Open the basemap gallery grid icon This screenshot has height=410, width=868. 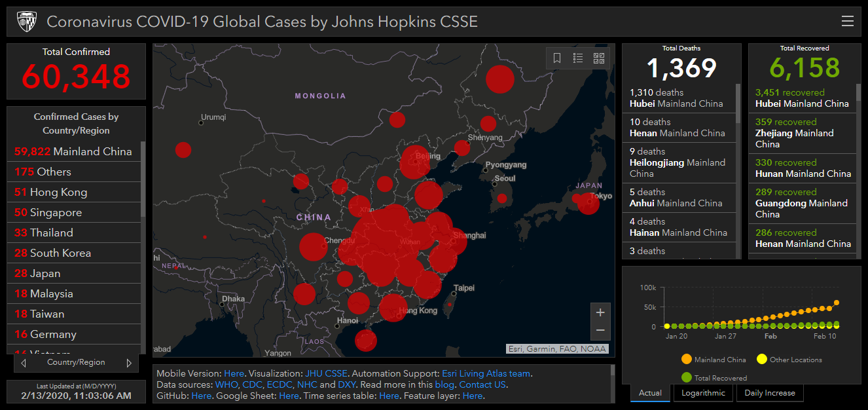599,58
